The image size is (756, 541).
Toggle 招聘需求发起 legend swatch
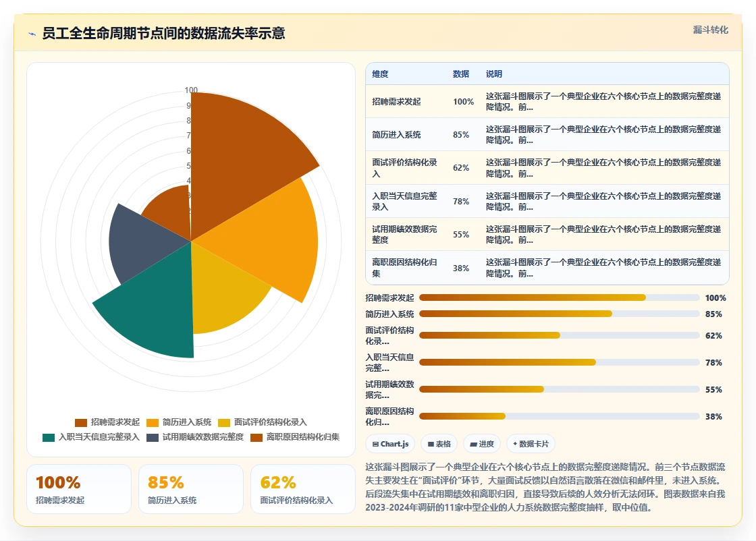tap(81, 422)
